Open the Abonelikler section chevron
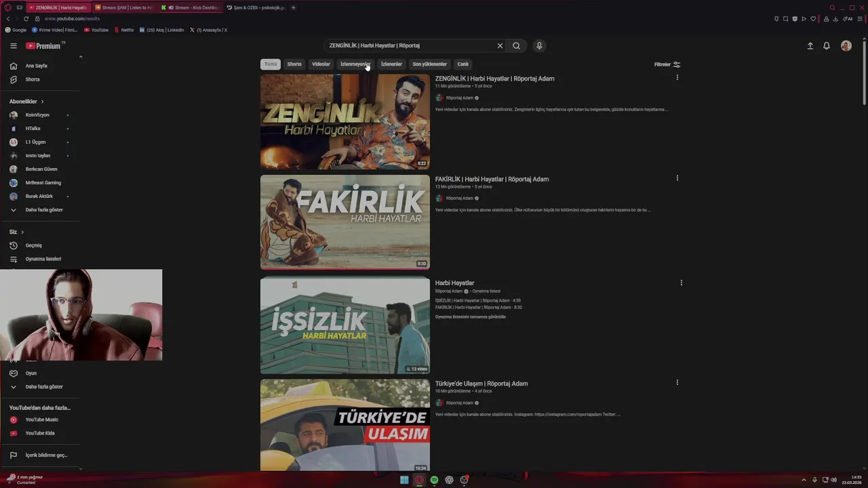Image resolution: width=868 pixels, height=488 pixels. coord(42,102)
